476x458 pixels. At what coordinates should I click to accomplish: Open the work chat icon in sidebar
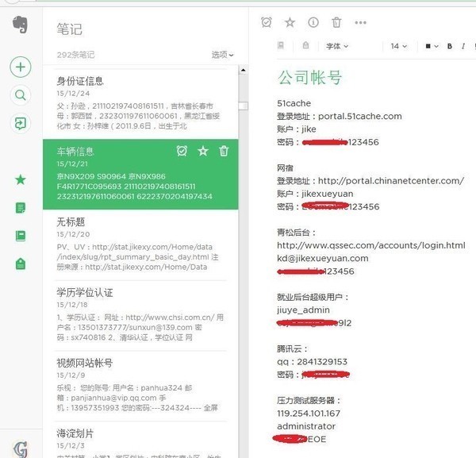21,123
